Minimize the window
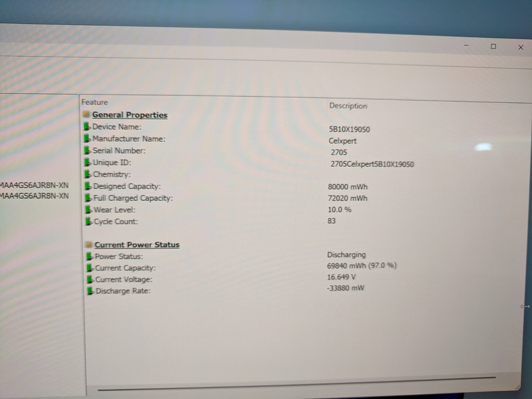 click(466, 45)
